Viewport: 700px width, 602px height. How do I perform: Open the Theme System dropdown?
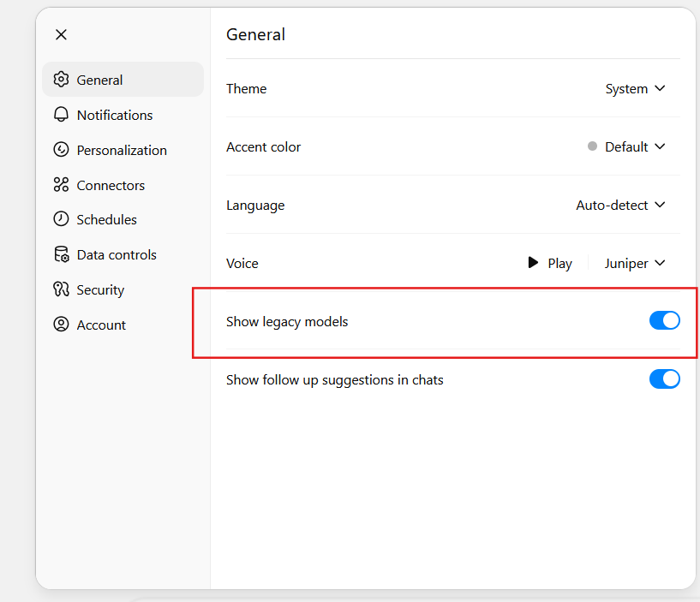pos(635,89)
